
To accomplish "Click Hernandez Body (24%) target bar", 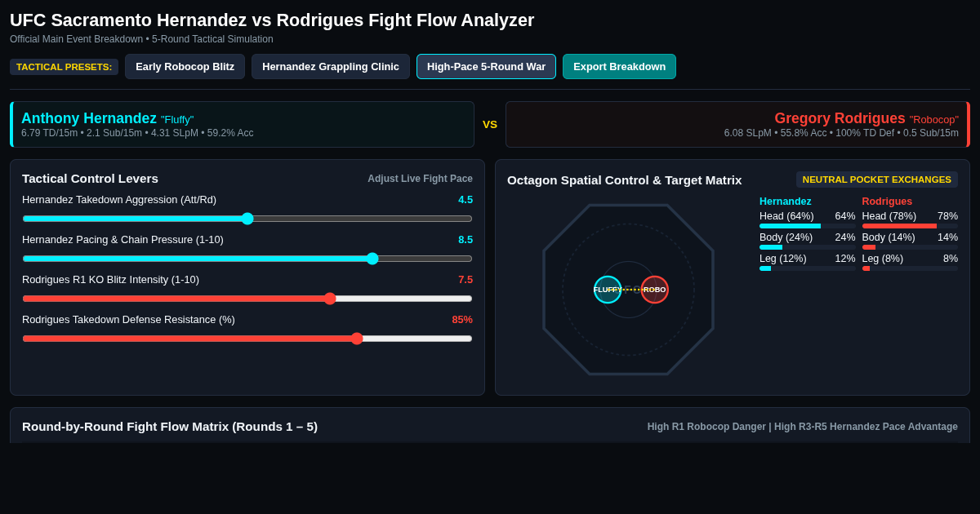I will tap(808, 247).
